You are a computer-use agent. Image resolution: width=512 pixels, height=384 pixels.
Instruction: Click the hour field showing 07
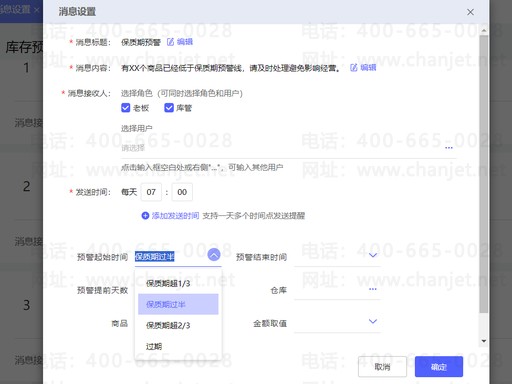pos(151,192)
